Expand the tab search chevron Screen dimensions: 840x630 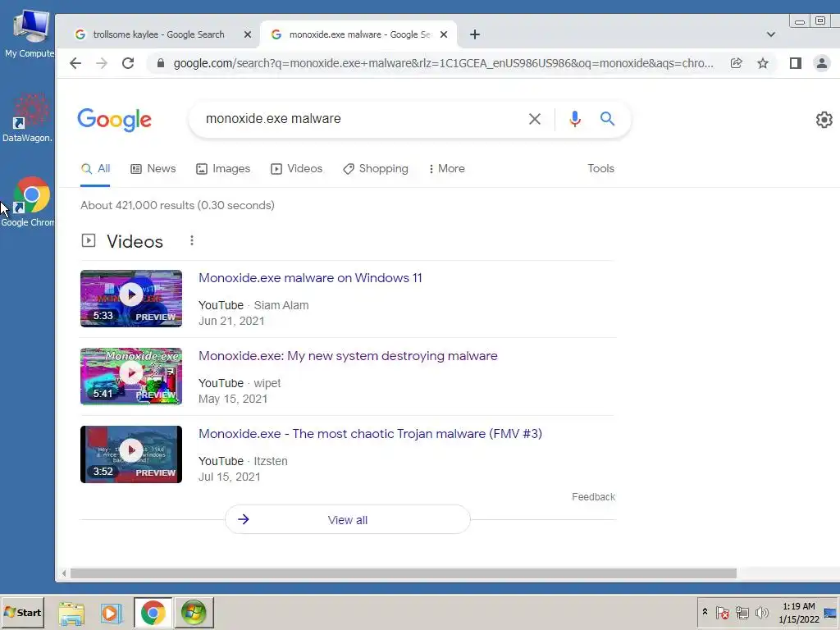coord(771,34)
